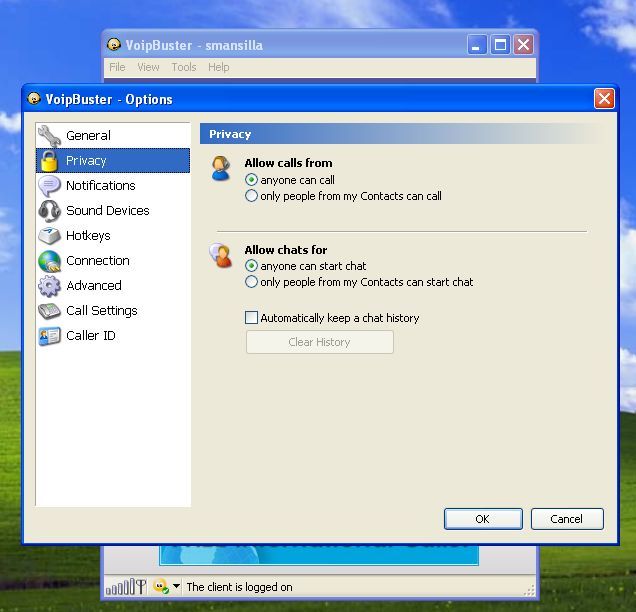636x612 pixels.
Task: Click the VoipBuster Options title bar icon
Action: [34, 99]
